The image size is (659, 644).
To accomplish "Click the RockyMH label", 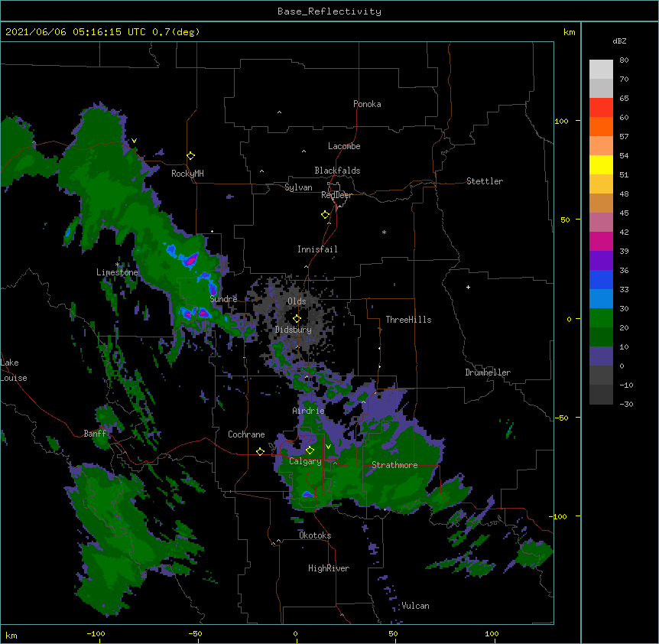I will [x=187, y=174].
